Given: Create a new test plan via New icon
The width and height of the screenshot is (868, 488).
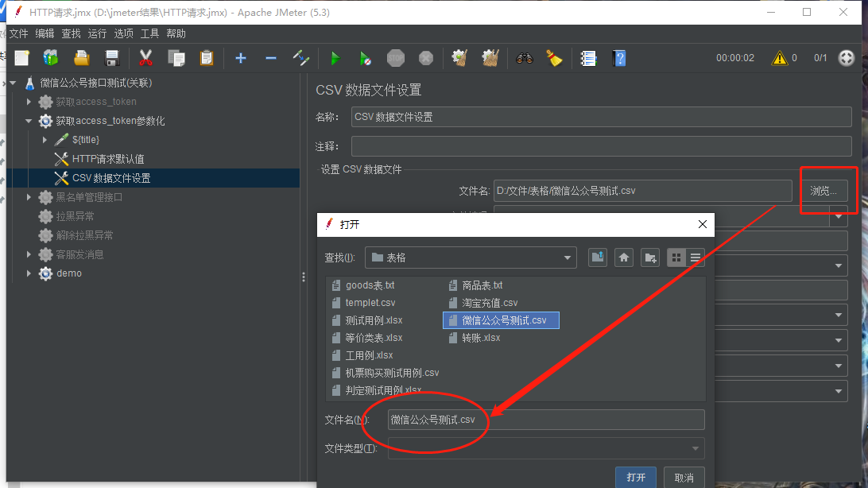Looking at the screenshot, I should click(21, 58).
